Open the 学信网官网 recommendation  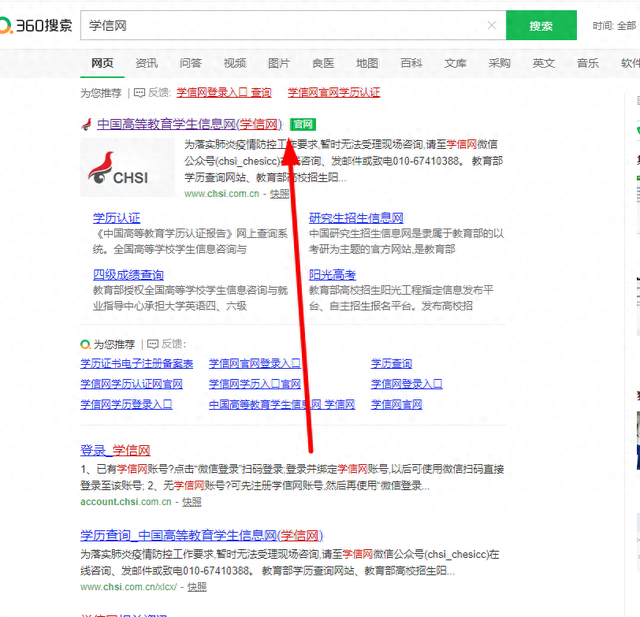tap(396, 404)
